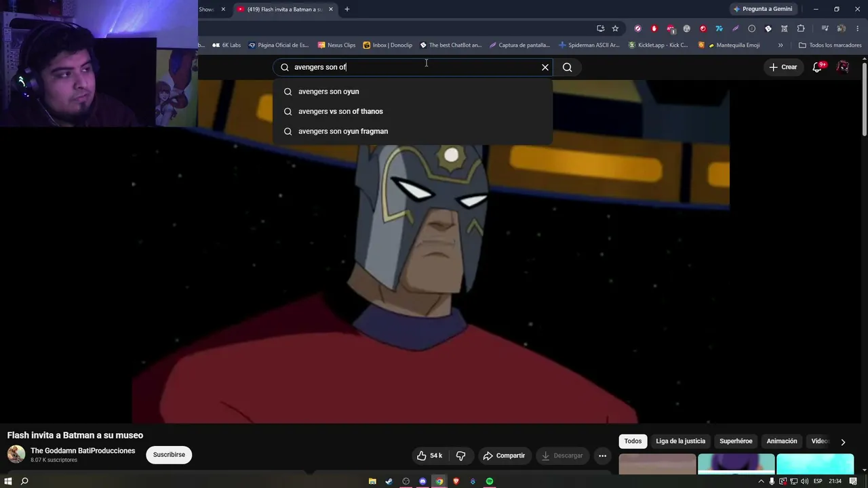Screen dimensions: 868x488
Task: Click the video title "Flash invita a Batman a su museo"
Action: click(x=75, y=435)
